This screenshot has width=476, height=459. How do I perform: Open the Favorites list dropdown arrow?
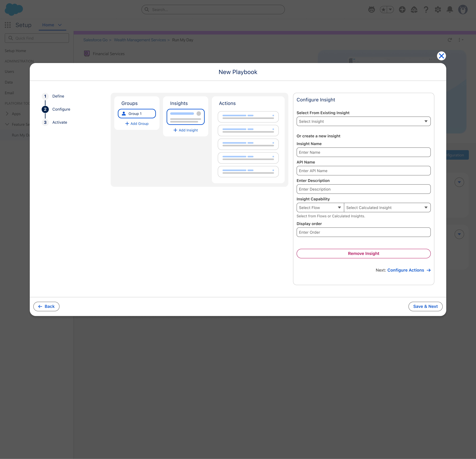pyautogui.click(x=390, y=10)
